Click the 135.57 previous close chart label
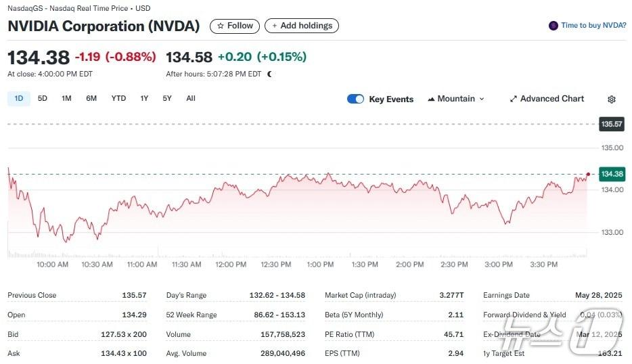 [611, 124]
